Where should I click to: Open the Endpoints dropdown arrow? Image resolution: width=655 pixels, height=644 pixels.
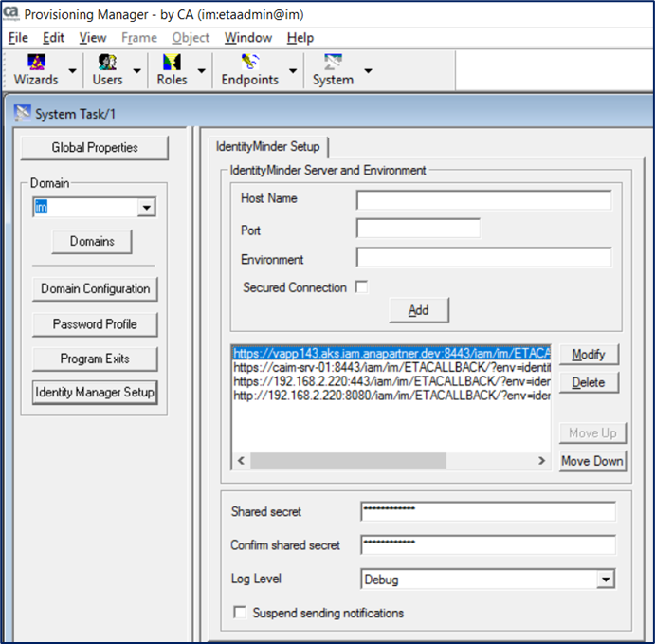pyautogui.click(x=293, y=71)
